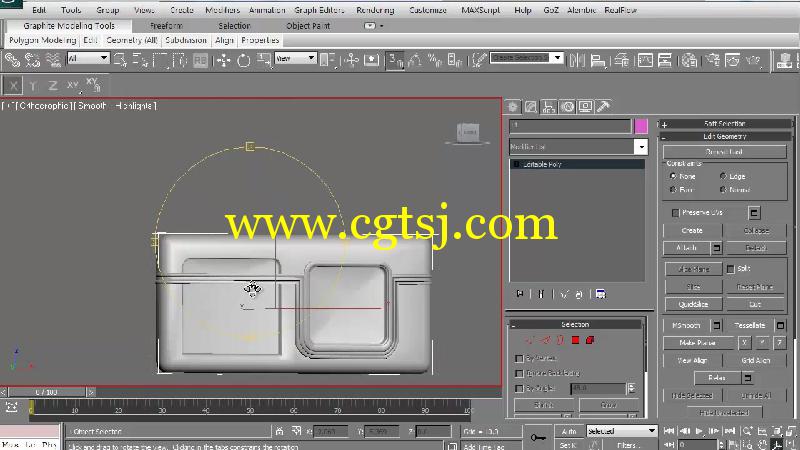This screenshot has width=800, height=450.
Task: Restrict transform to XY plane
Action: pyautogui.click(x=72, y=86)
